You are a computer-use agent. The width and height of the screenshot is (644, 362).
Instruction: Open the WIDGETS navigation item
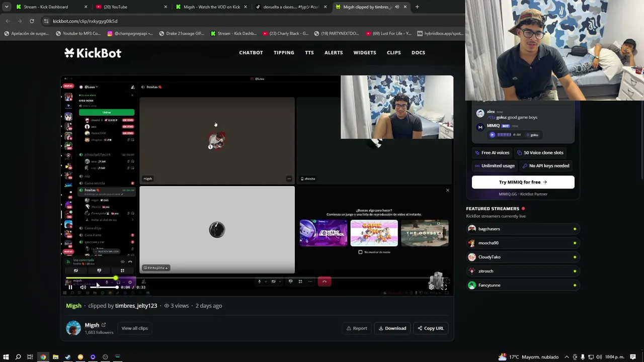(x=365, y=53)
